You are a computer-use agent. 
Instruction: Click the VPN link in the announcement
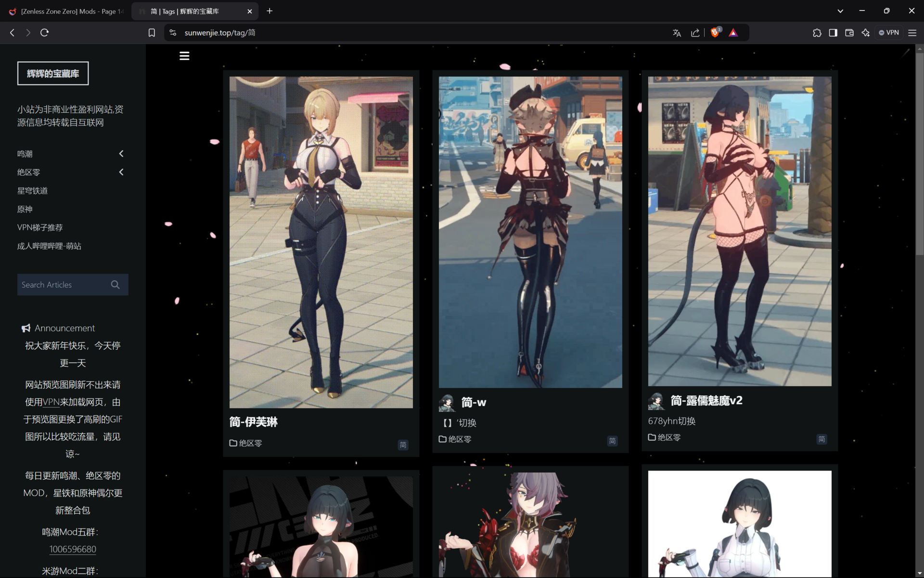click(51, 402)
